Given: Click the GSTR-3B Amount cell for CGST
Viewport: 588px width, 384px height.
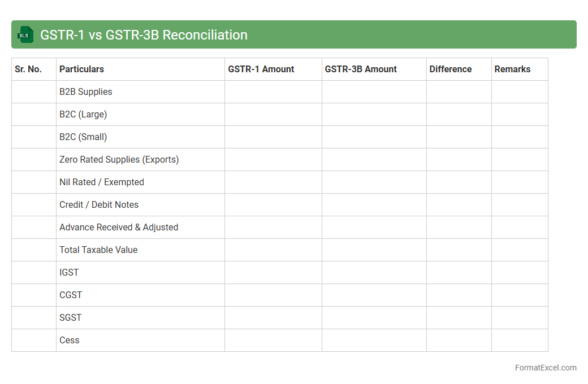Looking at the screenshot, I should 374,295.
